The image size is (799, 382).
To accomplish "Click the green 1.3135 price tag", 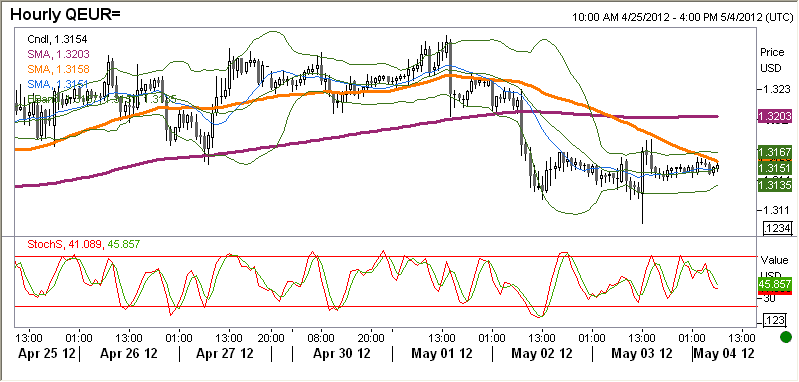I will click(775, 184).
